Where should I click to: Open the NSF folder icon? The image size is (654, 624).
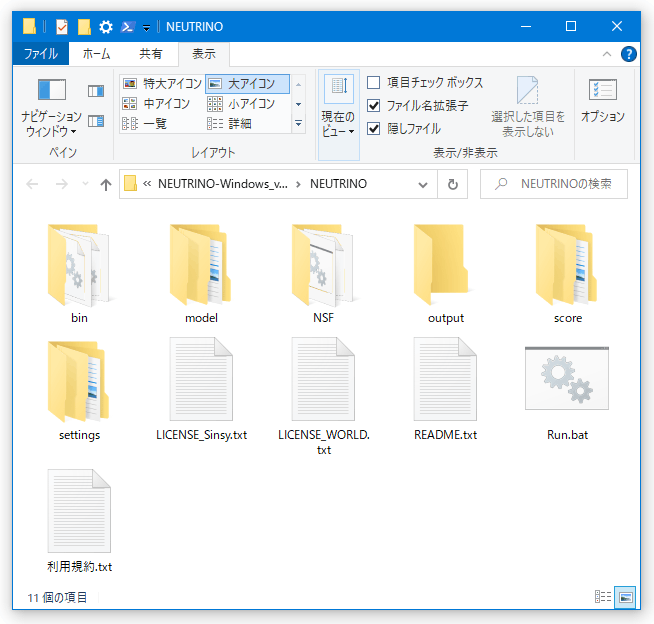tap(323, 265)
